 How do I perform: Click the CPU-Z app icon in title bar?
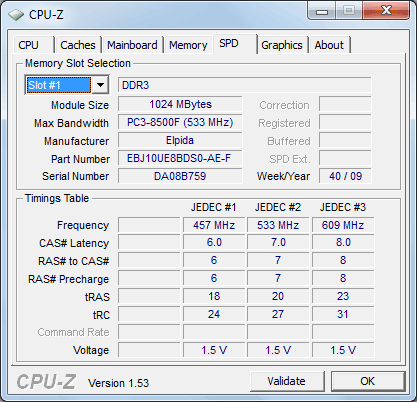click(x=16, y=15)
